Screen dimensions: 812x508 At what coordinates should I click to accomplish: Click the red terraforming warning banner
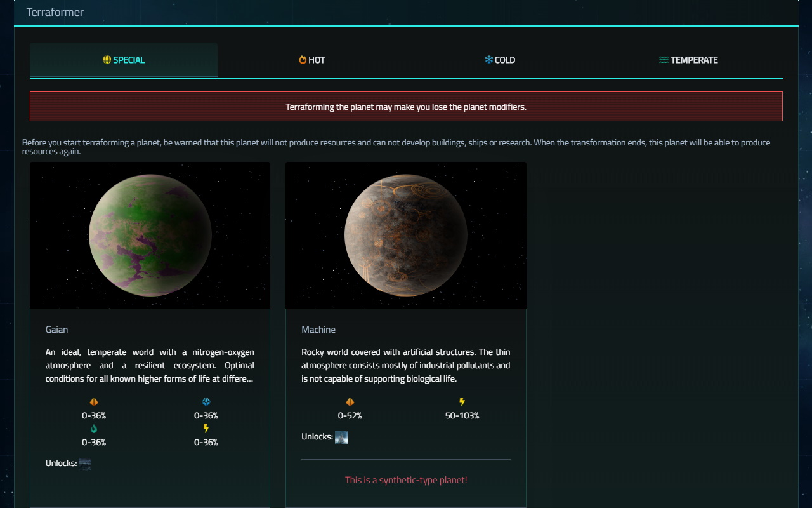(x=406, y=107)
